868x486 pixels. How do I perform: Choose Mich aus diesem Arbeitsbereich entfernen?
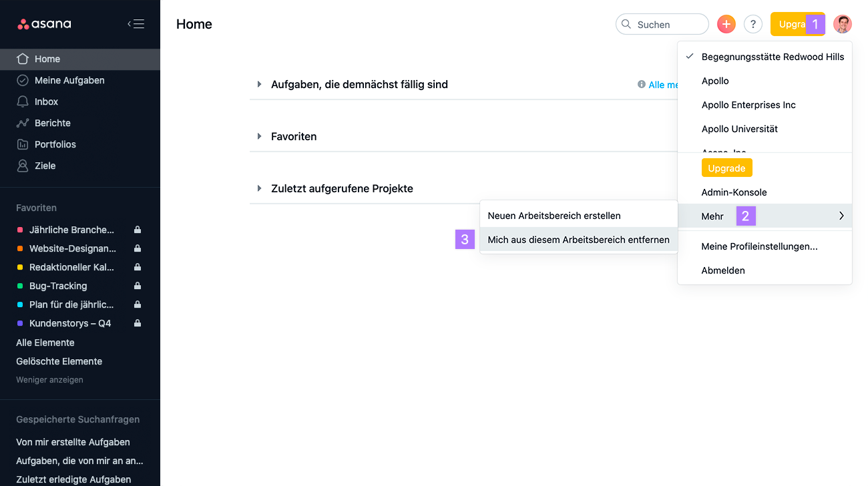(x=579, y=240)
